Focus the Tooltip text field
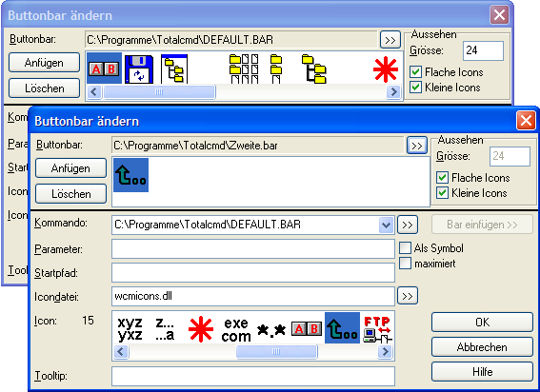Image resolution: width=540 pixels, height=392 pixels. pyautogui.click(x=253, y=376)
